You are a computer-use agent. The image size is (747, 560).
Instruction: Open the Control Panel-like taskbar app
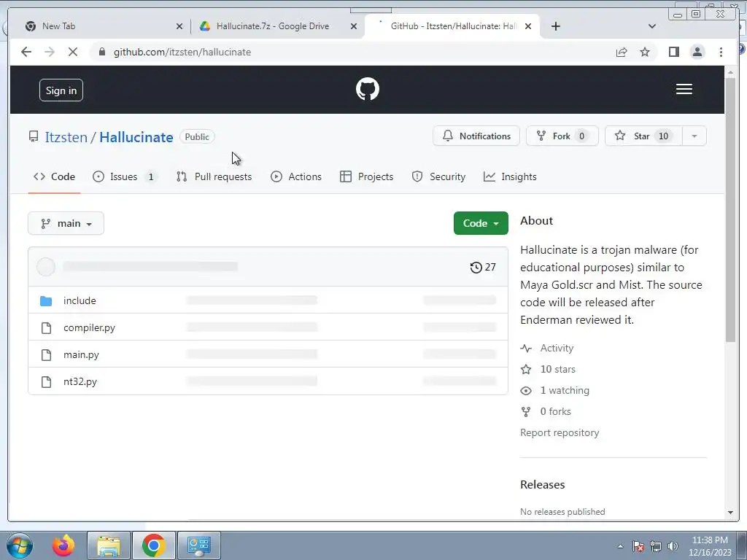pyautogui.click(x=198, y=545)
